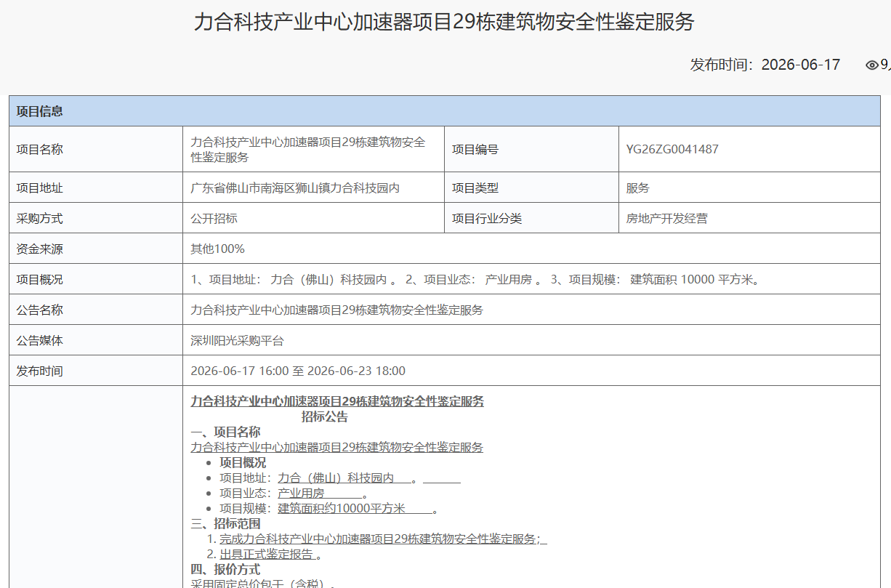Click the 项目地址 label cell

coord(96,188)
